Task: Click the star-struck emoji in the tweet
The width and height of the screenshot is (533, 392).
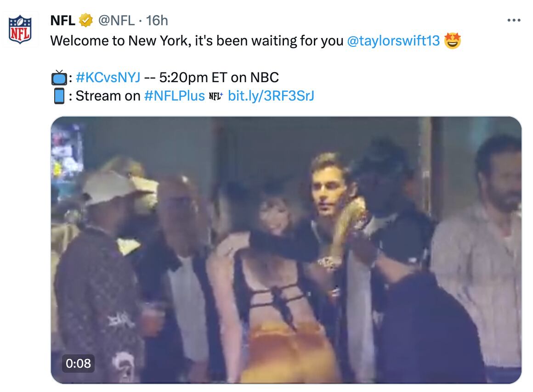Action: [x=453, y=41]
